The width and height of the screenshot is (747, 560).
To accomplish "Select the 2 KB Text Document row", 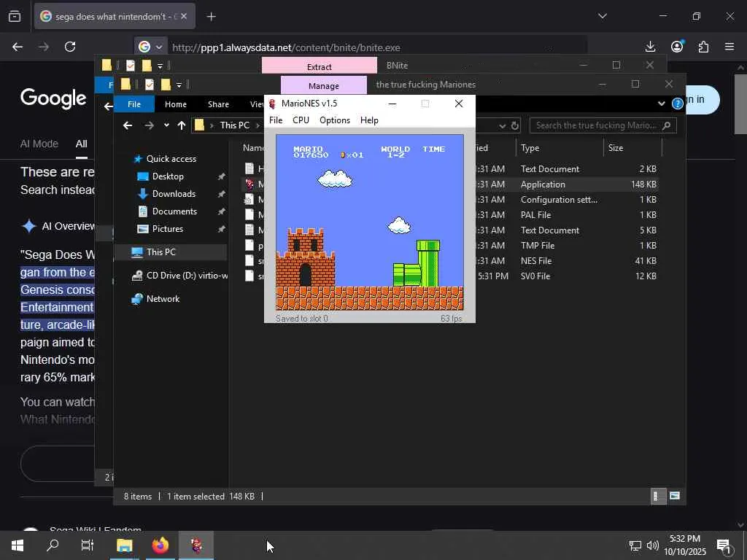I will coord(451,169).
